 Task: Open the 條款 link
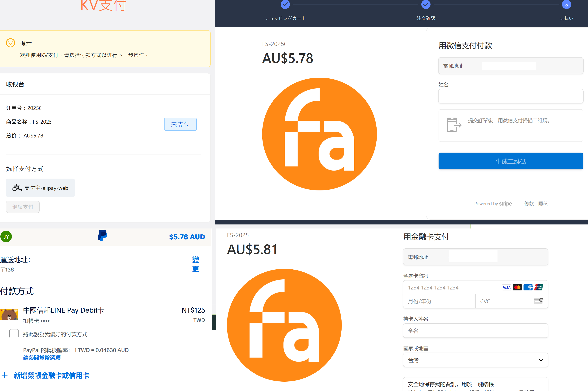pyautogui.click(x=529, y=203)
